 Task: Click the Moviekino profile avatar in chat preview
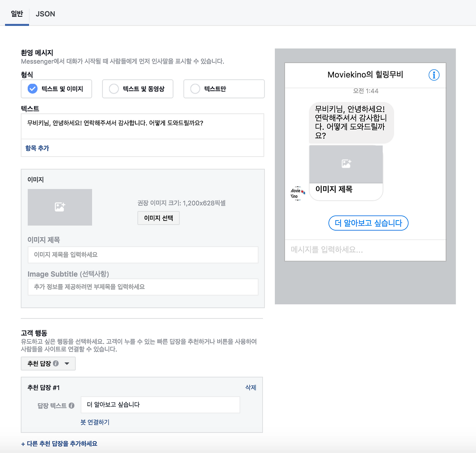click(296, 193)
